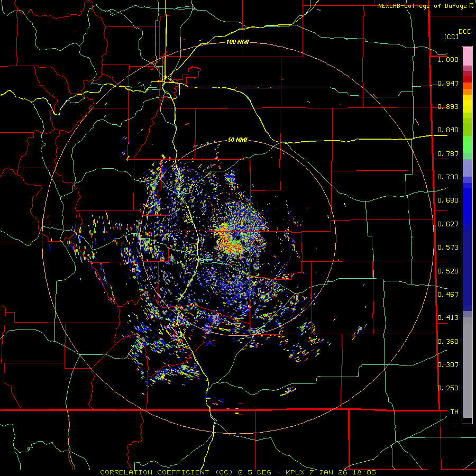This screenshot has height=476, width=476.
Task: Click the 0.787 scale value
Action: 448,153
